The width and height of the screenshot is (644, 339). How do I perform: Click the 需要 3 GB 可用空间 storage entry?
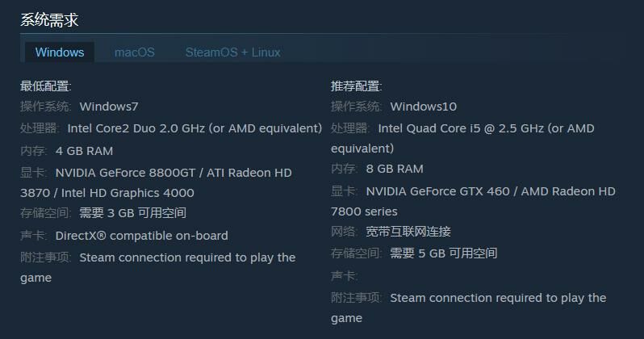[132, 213]
